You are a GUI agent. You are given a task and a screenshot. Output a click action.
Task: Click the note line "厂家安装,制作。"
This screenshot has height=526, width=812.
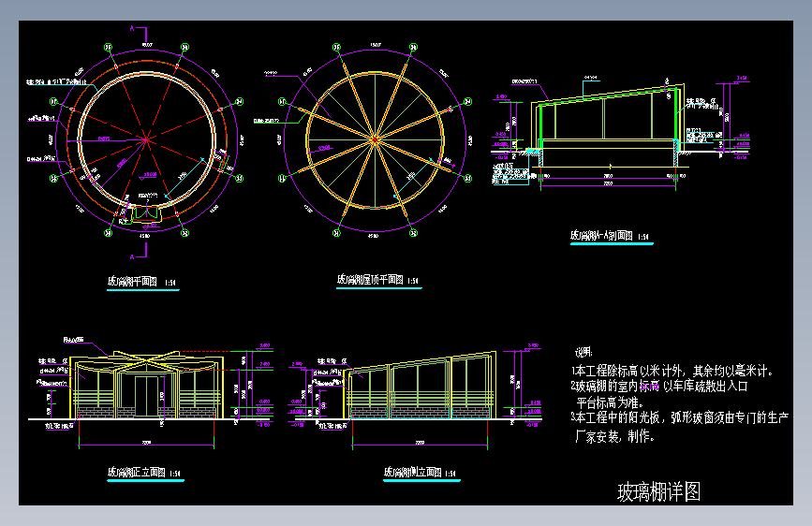point(615,436)
